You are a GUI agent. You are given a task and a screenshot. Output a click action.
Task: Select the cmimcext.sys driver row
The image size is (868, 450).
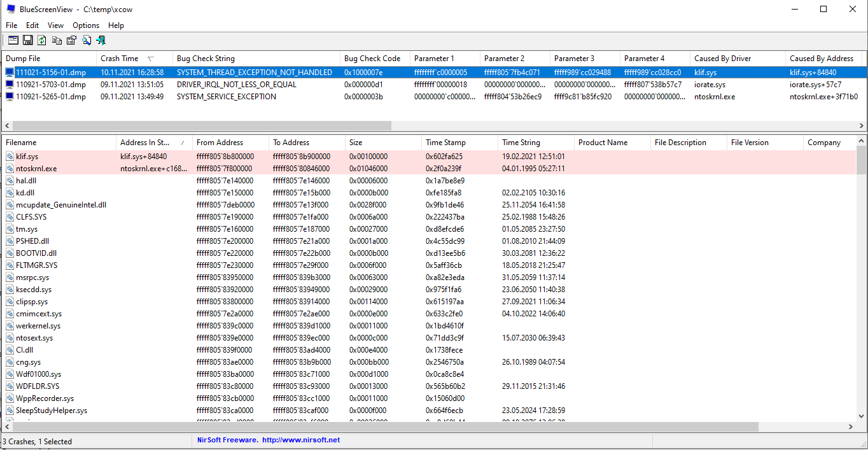tap(429, 313)
